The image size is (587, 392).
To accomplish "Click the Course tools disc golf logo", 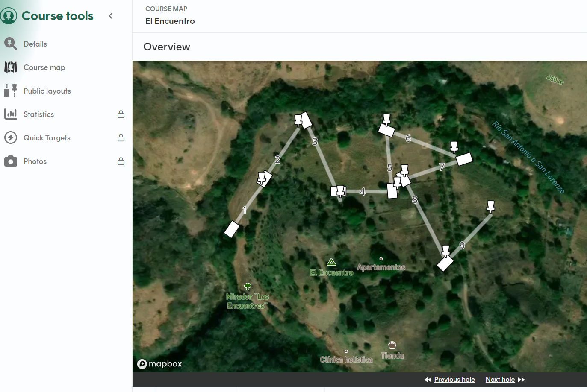I will 9,16.
